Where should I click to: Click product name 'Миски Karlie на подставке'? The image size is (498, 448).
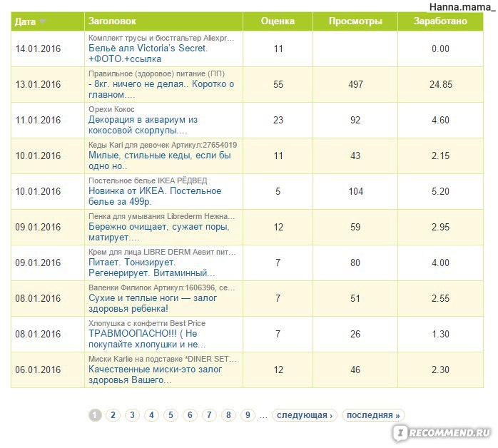[x=162, y=359]
